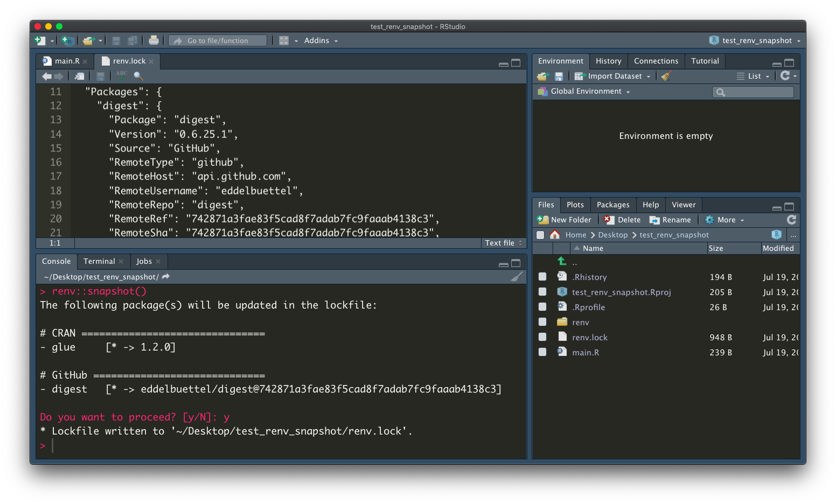Close the renv.lock editor tab

(x=151, y=61)
